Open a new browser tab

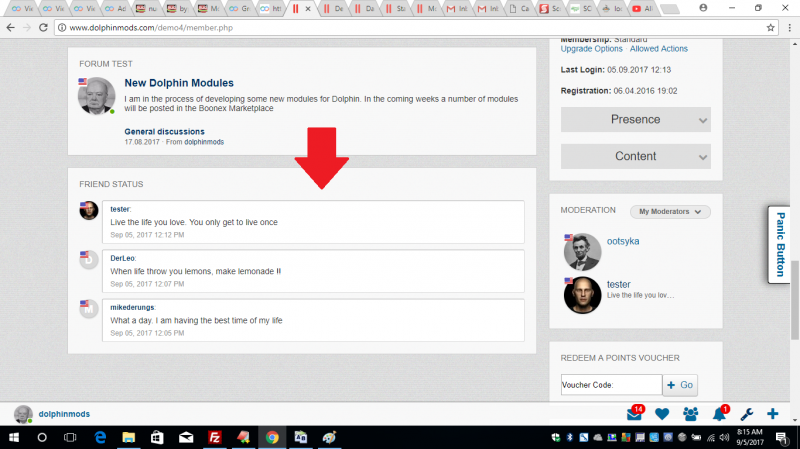point(669,9)
